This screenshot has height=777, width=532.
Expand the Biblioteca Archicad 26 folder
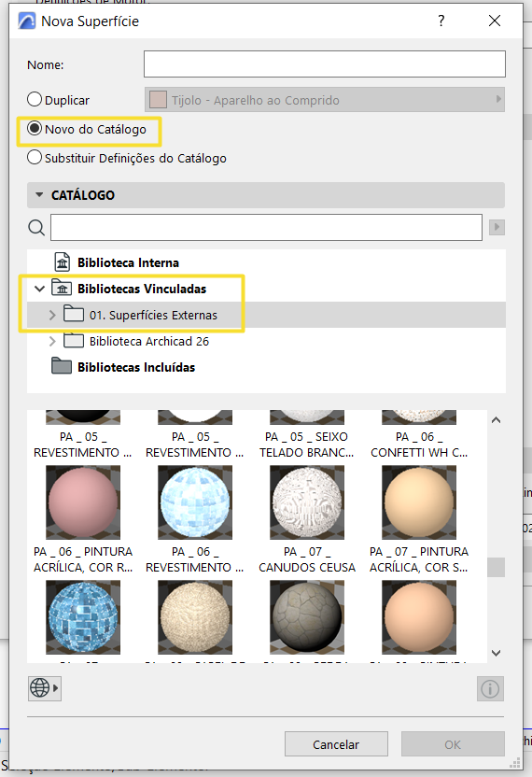(x=52, y=341)
